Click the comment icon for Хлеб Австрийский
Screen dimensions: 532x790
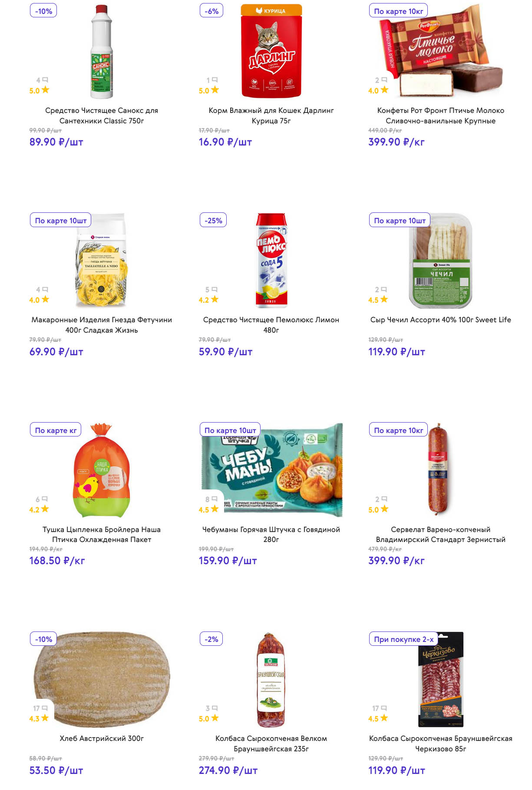(x=44, y=708)
